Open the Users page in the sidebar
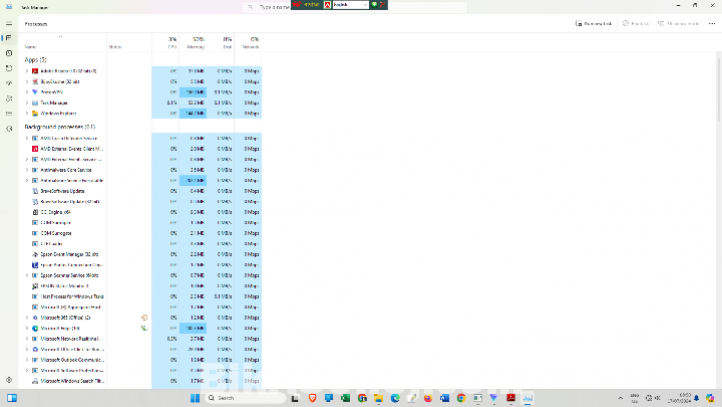The width and height of the screenshot is (722, 407). click(9, 99)
